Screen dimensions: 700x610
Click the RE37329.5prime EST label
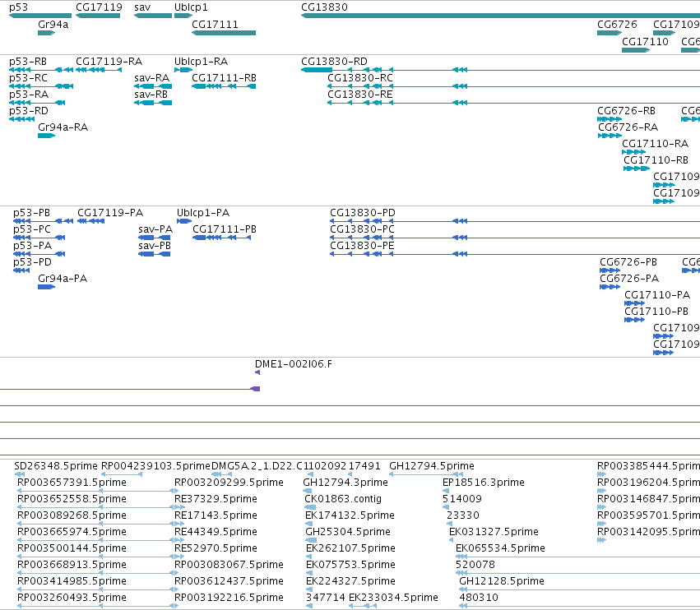(216, 499)
